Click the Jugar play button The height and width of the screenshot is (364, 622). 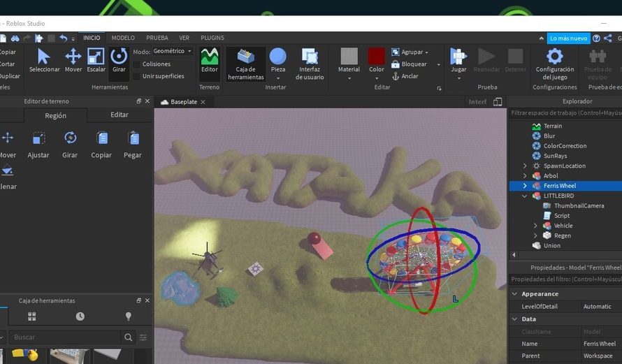click(458, 61)
